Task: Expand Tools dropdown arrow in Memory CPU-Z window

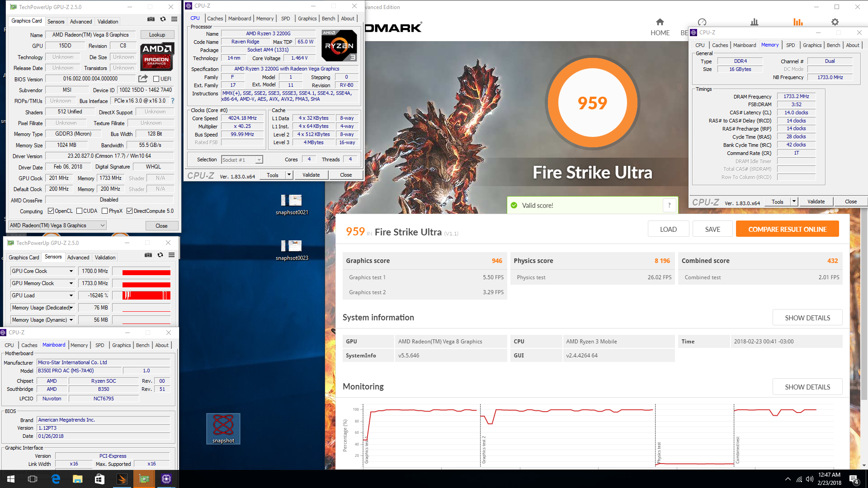Action: tap(794, 202)
